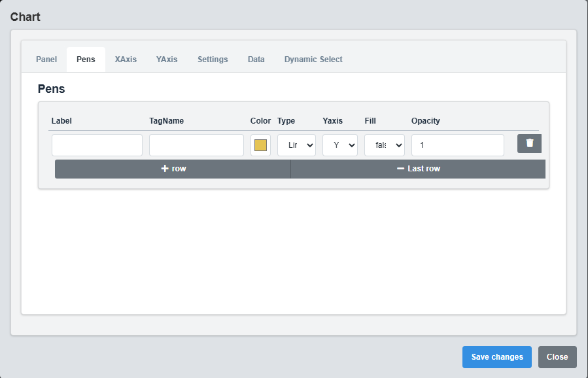The height and width of the screenshot is (378, 588).
Task: Open the Data tab
Action: pyautogui.click(x=256, y=60)
